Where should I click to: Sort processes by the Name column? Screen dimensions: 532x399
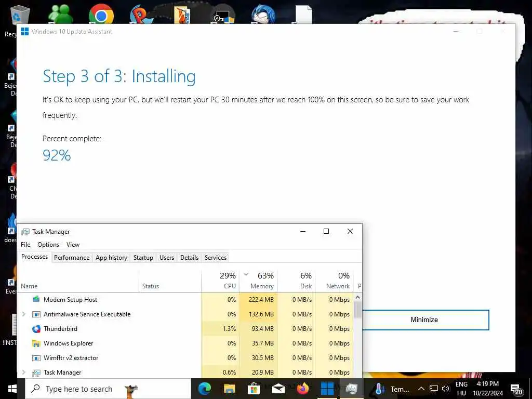tap(78, 281)
